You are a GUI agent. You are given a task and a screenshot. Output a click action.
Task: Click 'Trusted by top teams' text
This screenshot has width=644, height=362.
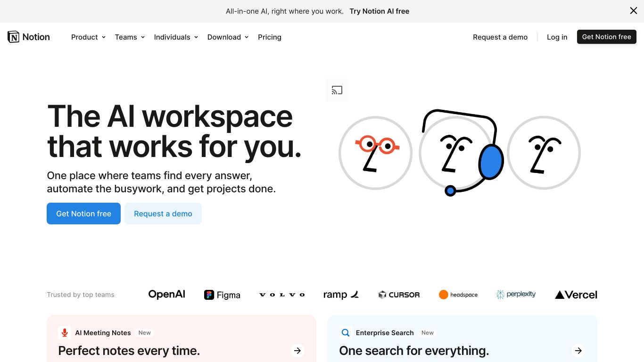click(x=81, y=295)
